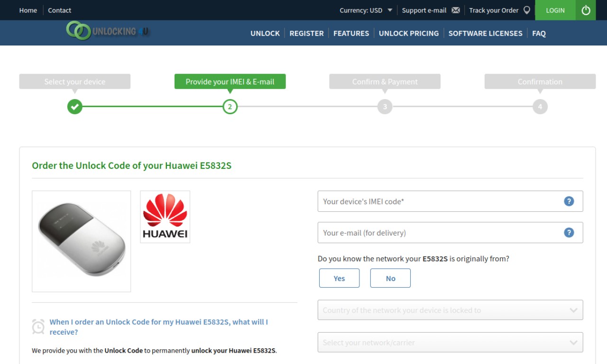This screenshot has height=364, width=607.
Task: Click the green LOGIN button
Action: point(555,10)
